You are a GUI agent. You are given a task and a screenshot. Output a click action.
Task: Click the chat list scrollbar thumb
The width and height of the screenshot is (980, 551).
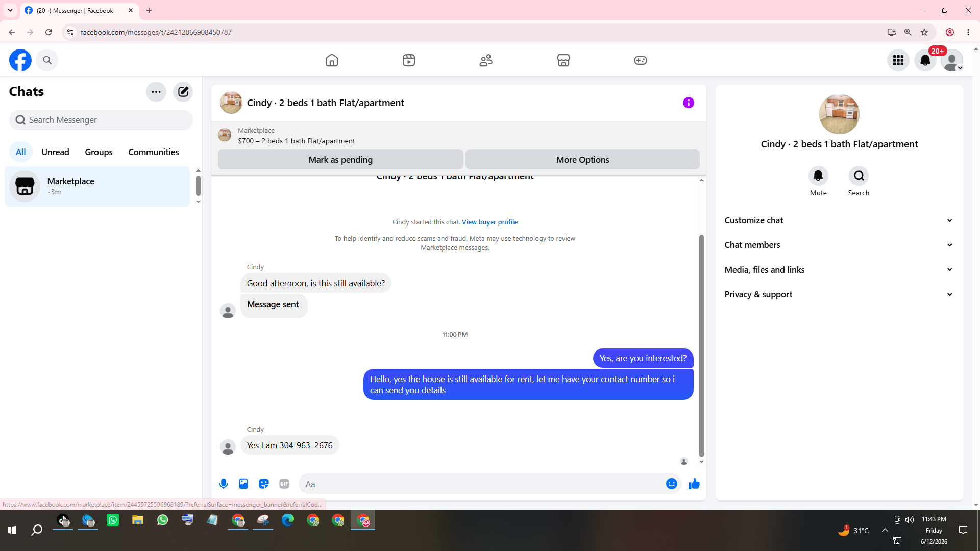[198, 186]
